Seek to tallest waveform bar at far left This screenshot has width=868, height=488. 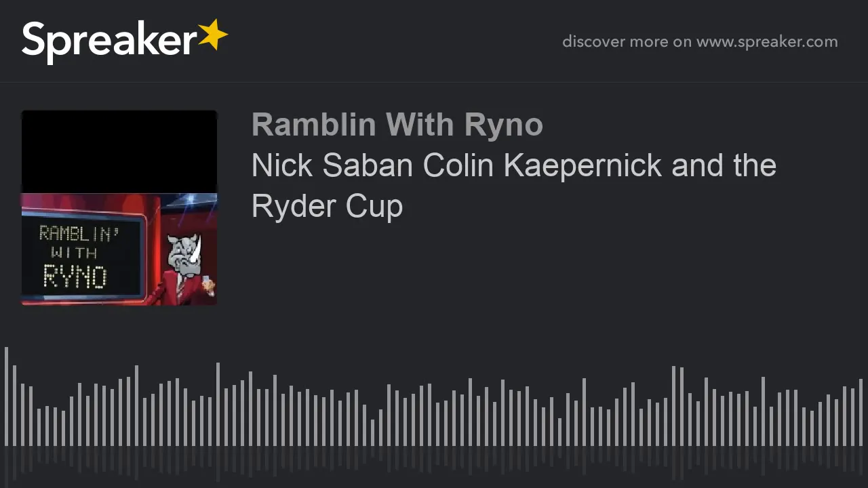coord(6,396)
